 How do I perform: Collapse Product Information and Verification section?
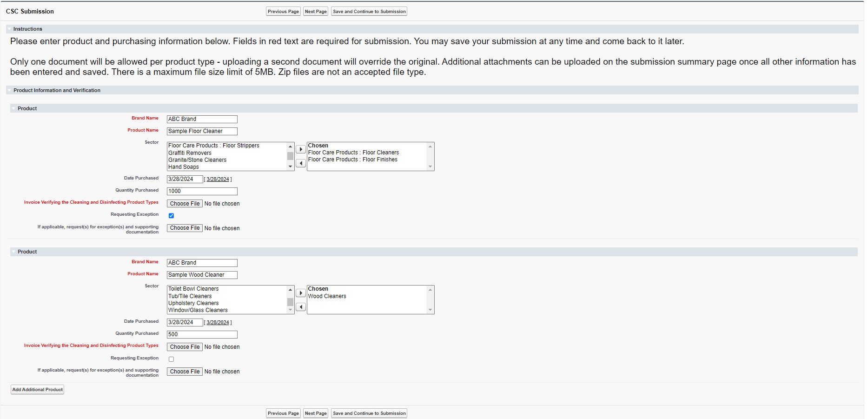(9, 91)
